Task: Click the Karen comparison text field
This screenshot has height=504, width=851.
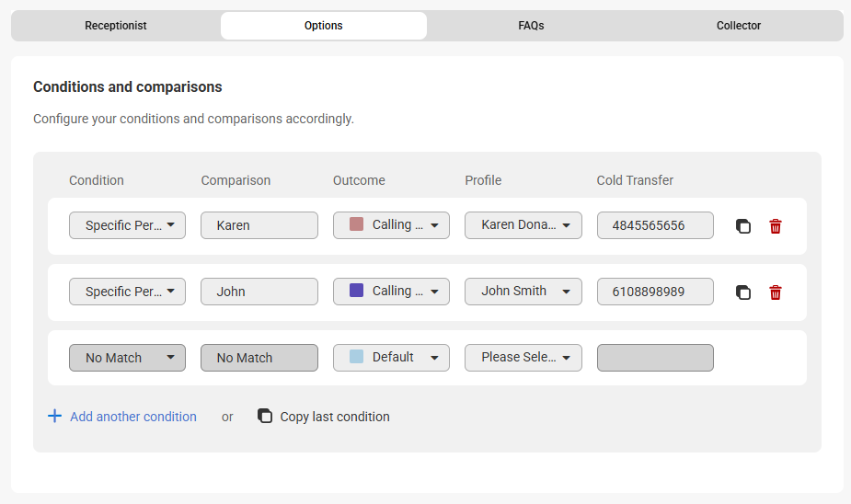Action: 259,225
